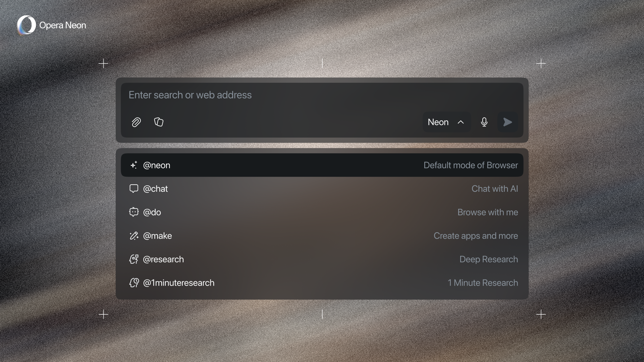Screen dimensions: 644x362
Task: Click the magic wand icon beside @make
Action: pyautogui.click(x=133, y=236)
